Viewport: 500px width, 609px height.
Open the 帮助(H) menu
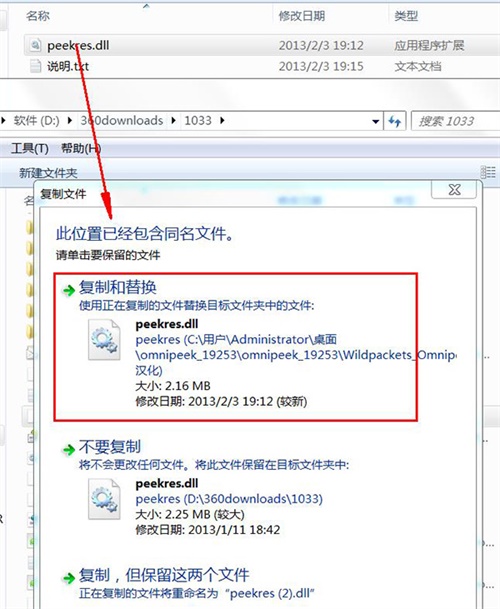(x=81, y=148)
